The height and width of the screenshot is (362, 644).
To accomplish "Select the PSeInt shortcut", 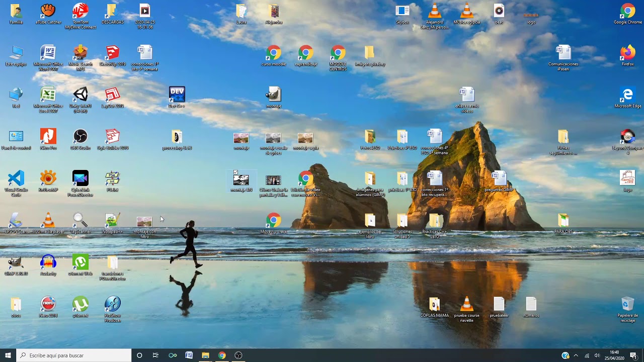I will (112, 182).
